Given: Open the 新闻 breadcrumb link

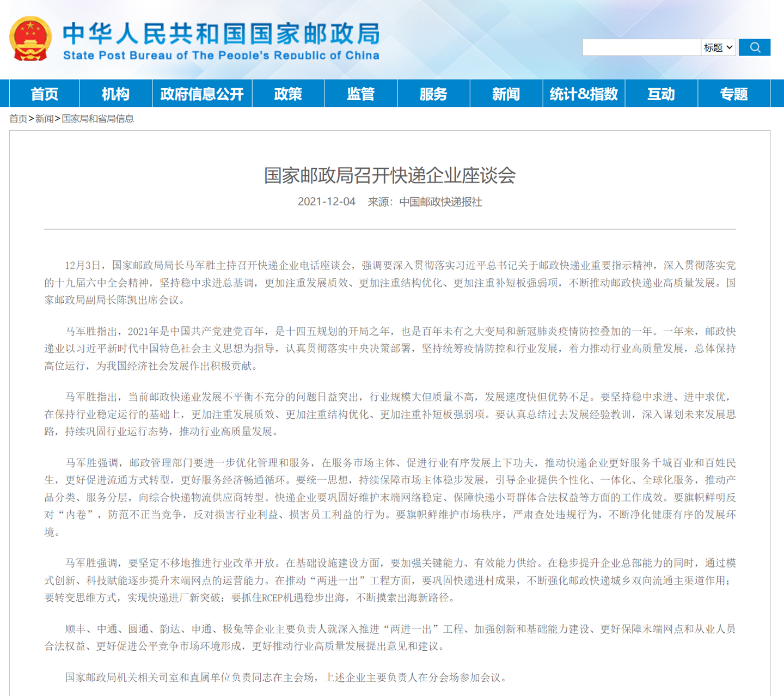Looking at the screenshot, I should 44,118.
